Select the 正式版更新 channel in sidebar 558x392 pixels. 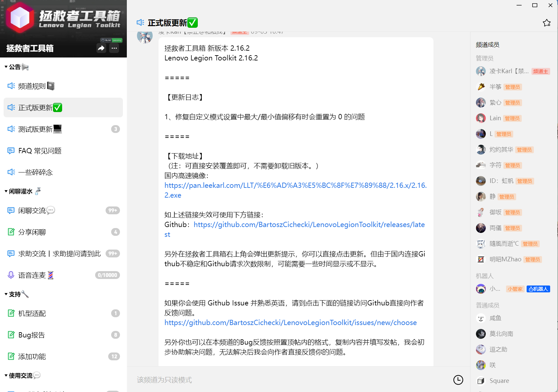coord(63,107)
